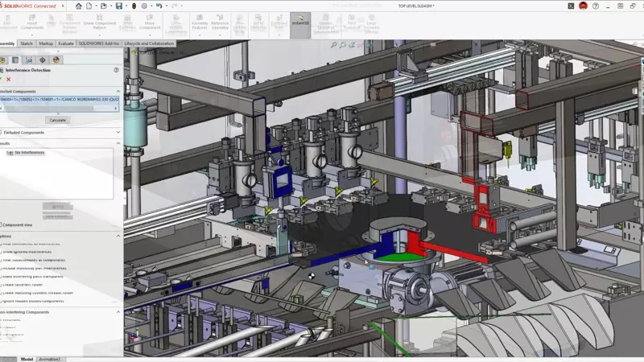Viewport: 644px width, 362px height.
Task: Click the user account avatar
Action: (583, 6)
